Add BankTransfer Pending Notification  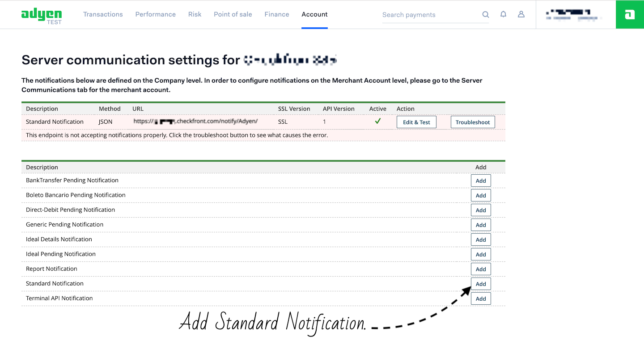click(481, 181)
